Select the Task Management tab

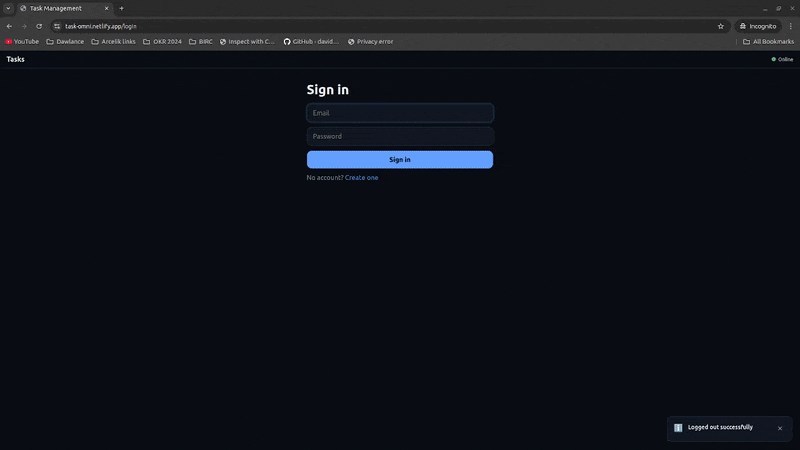[x=64, y=8]
